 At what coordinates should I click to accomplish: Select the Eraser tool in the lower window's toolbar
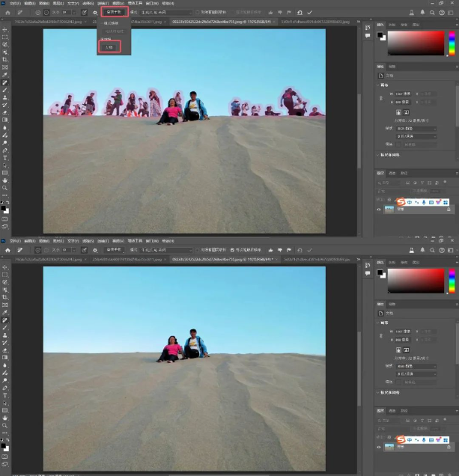coord(4,350)
